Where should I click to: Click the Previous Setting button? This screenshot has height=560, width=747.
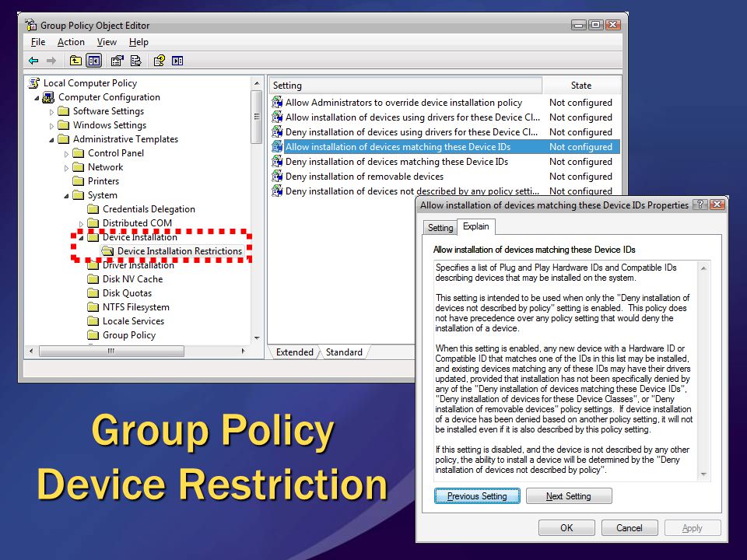tap(477, 496)
